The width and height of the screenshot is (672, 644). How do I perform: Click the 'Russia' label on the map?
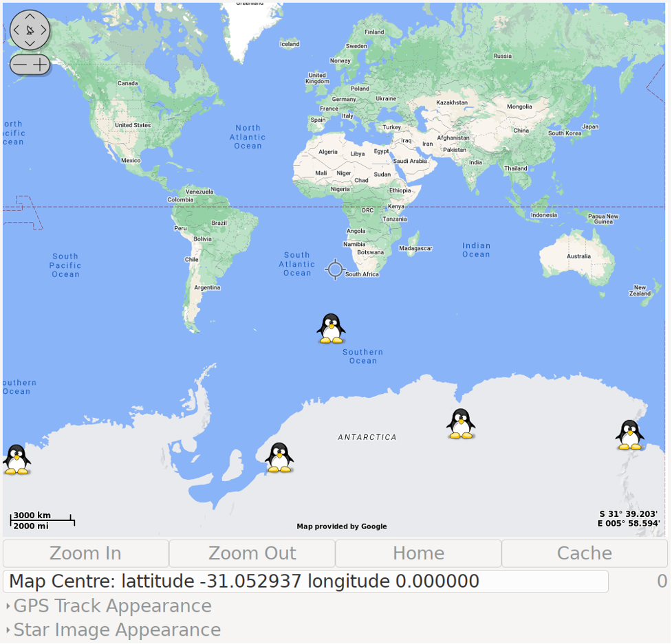(x=503, y=56)
